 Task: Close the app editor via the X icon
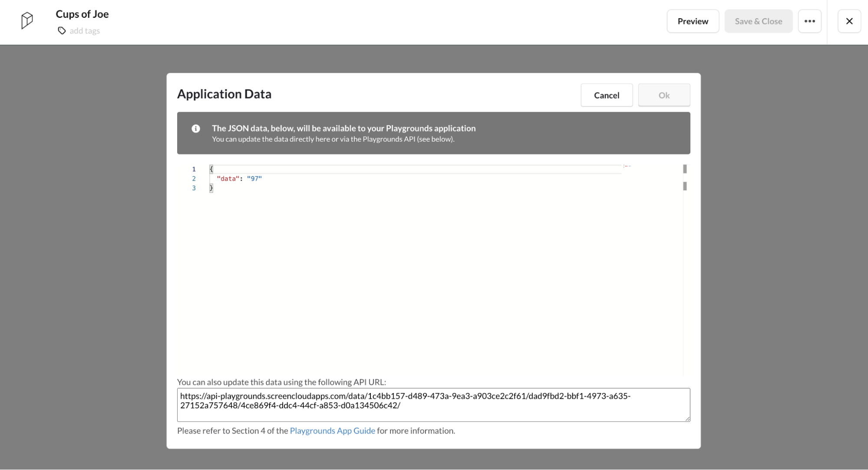coord(849,21)
